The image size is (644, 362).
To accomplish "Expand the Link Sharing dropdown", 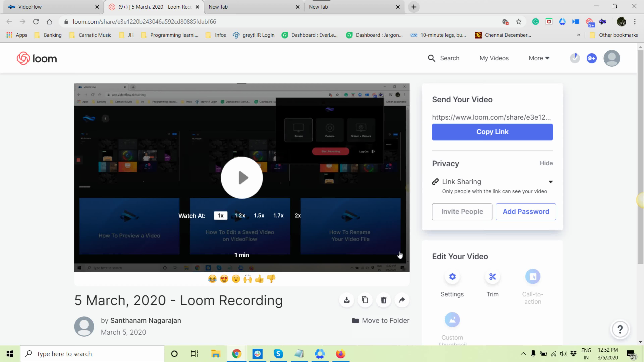I will point(551,182).
